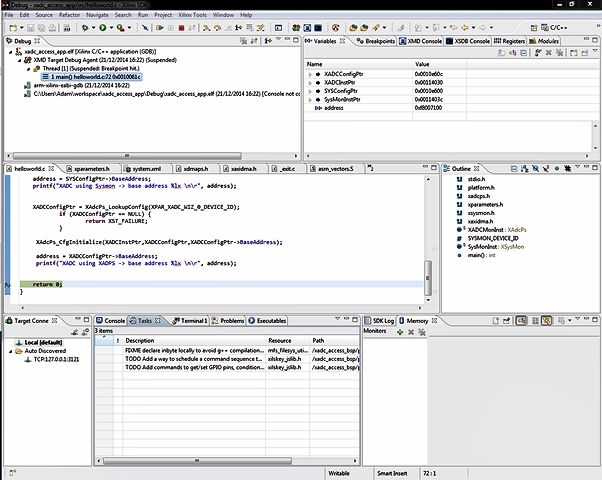The height and width of the screenshot is (480, 602).
Task: Toggle Hide Static Members in Outline view
Action: (546, 168)
